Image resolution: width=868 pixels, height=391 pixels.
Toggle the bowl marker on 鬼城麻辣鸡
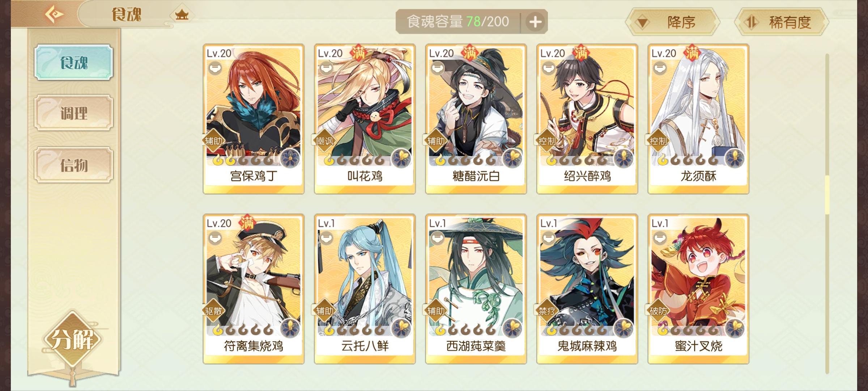click(549, 238)
